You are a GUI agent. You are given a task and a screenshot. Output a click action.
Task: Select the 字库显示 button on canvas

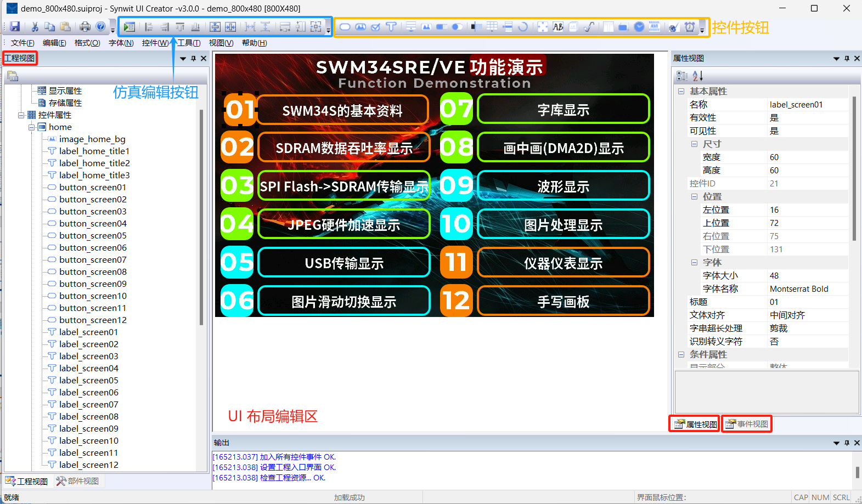[564, 109]
